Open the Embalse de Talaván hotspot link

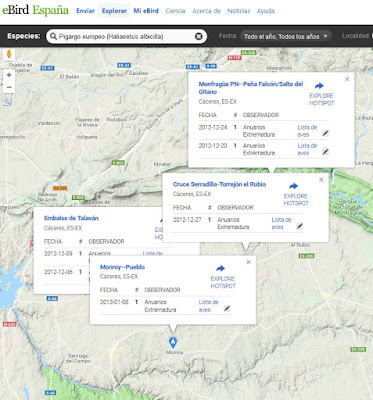click(x=71, y=218)
